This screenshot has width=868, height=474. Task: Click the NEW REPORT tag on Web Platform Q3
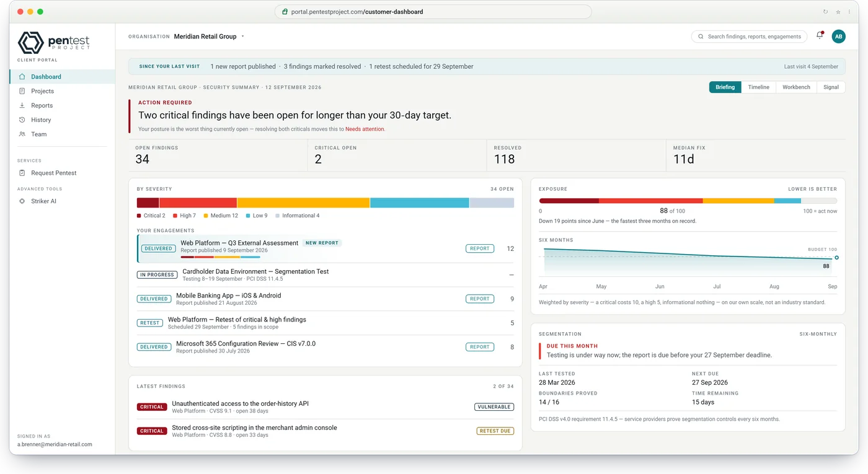tap(322, 243)
